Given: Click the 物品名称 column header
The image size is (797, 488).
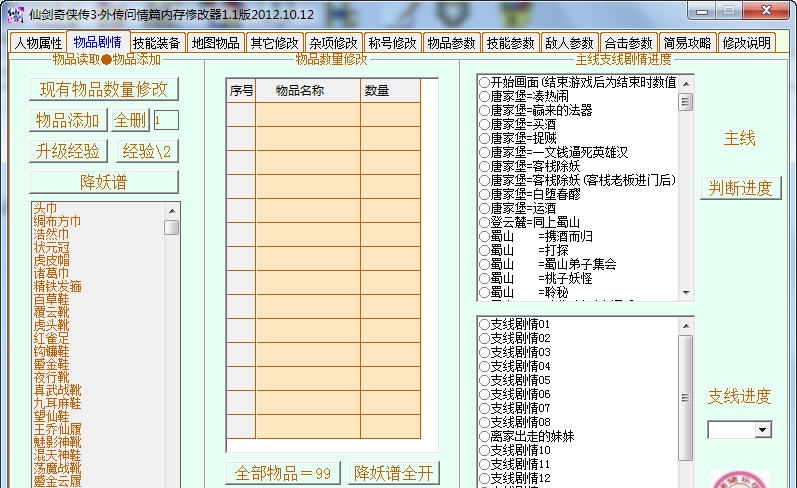Looking at the screenshot, I should pos(308,90).
